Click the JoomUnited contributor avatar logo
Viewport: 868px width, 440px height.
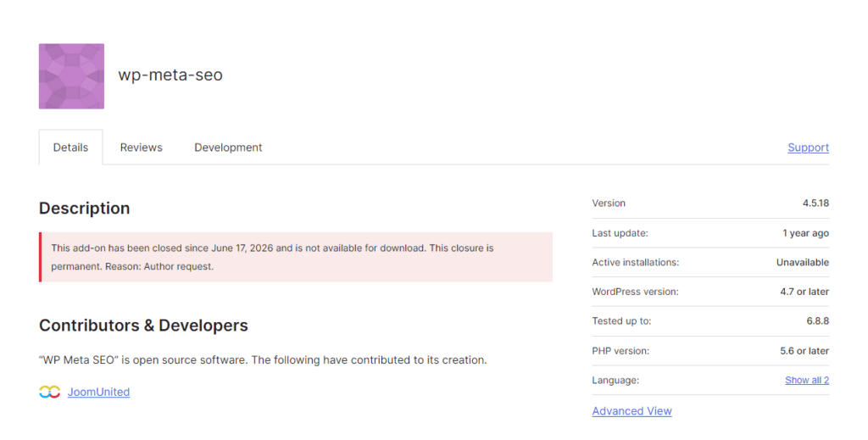point(50,392)
